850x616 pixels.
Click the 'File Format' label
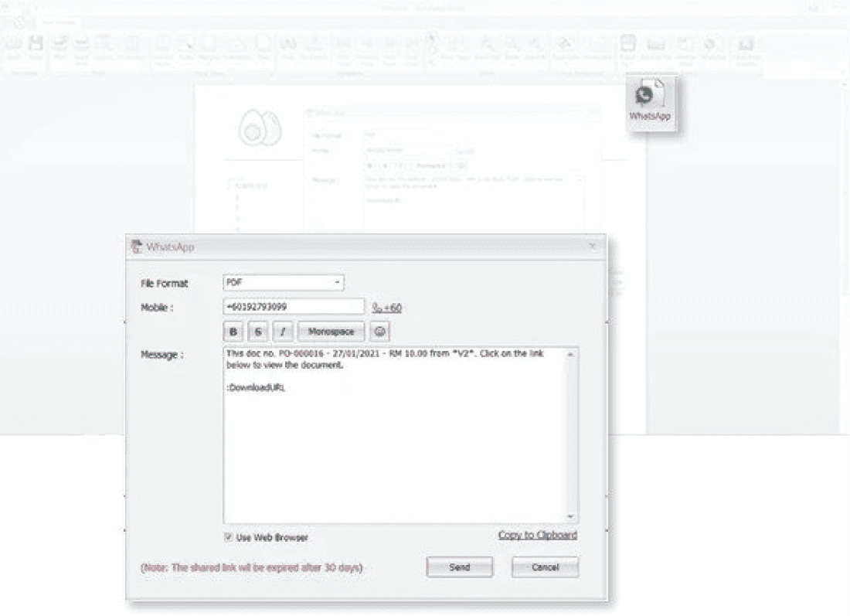pos(165,283)
